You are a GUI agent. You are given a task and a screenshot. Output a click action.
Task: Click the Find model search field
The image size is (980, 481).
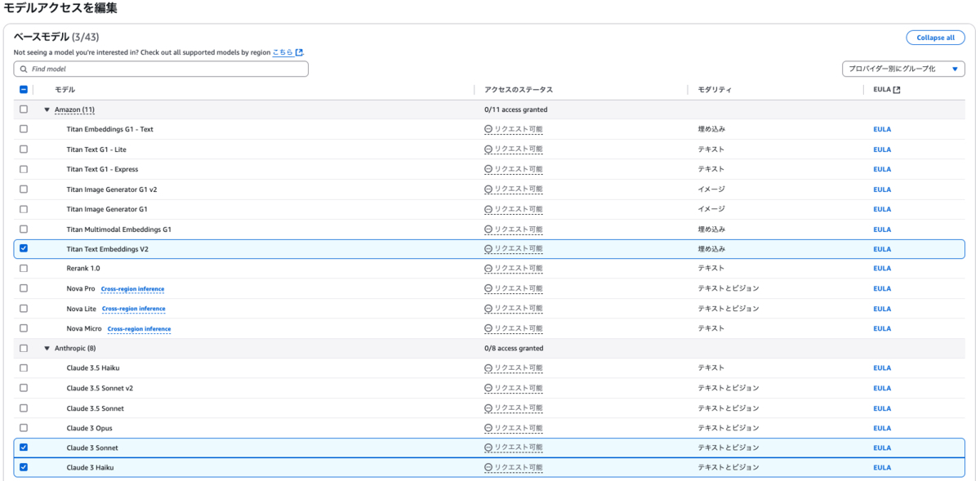(x=161, y=69)
